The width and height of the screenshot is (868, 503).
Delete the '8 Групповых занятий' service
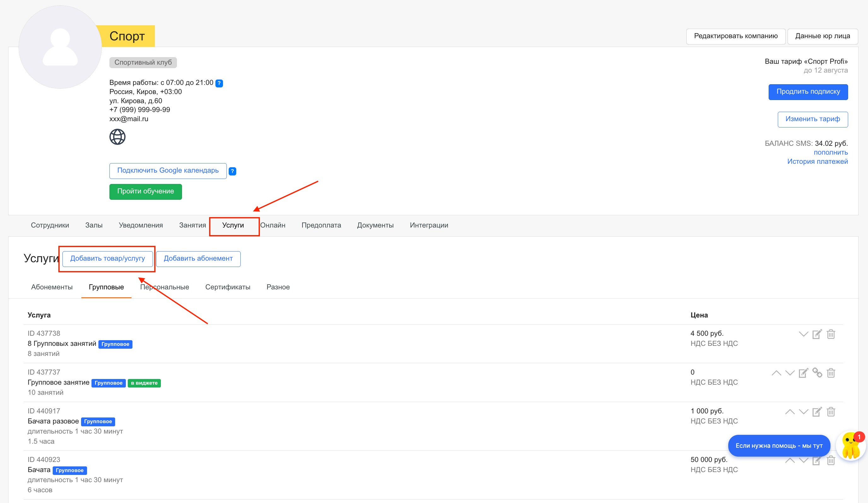click(x=831, y=334)
